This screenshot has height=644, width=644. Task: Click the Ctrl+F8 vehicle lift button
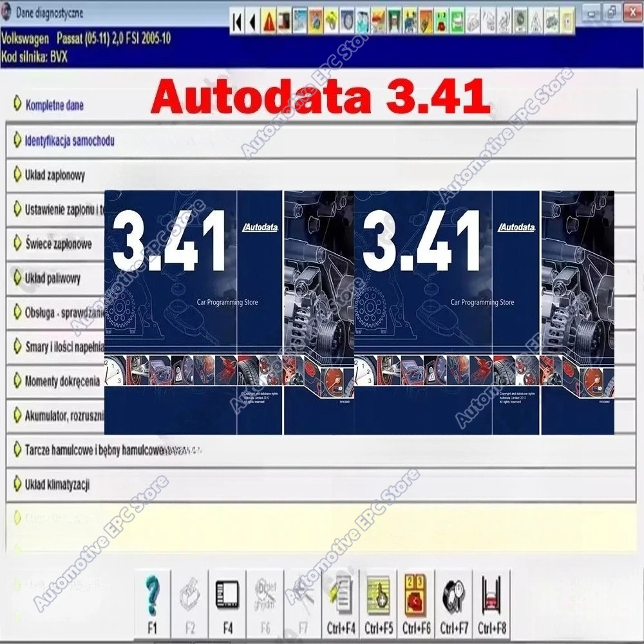pos(491,605)
